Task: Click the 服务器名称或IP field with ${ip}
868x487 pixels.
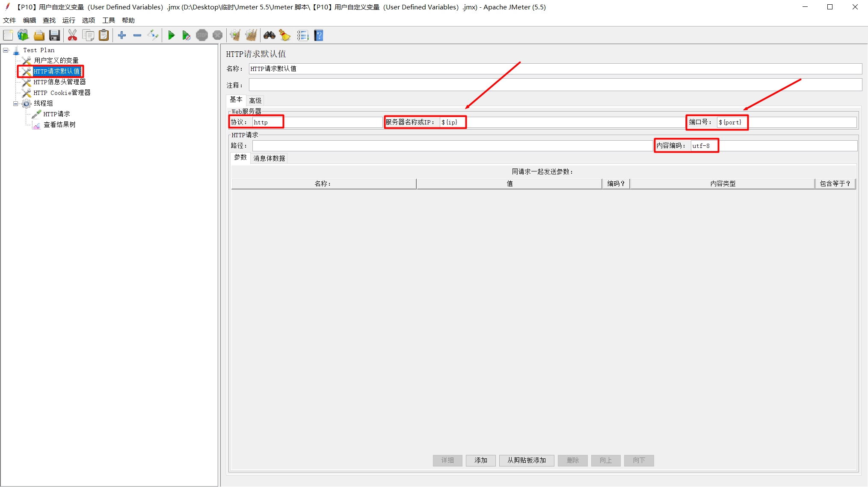Action: click(x=562, y=123)
